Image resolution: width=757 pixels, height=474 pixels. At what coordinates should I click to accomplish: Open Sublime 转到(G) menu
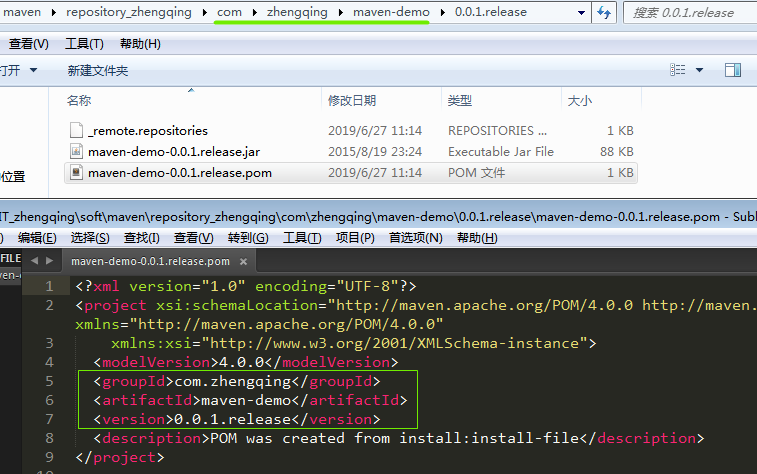click(248, 238)
